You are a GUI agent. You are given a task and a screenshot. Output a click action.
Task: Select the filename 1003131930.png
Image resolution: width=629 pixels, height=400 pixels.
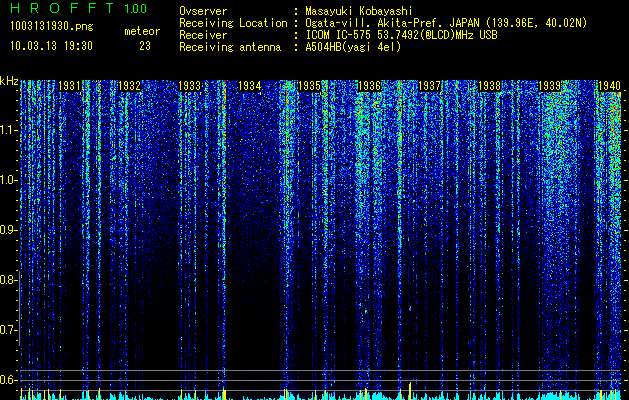(x=52, y=27)
